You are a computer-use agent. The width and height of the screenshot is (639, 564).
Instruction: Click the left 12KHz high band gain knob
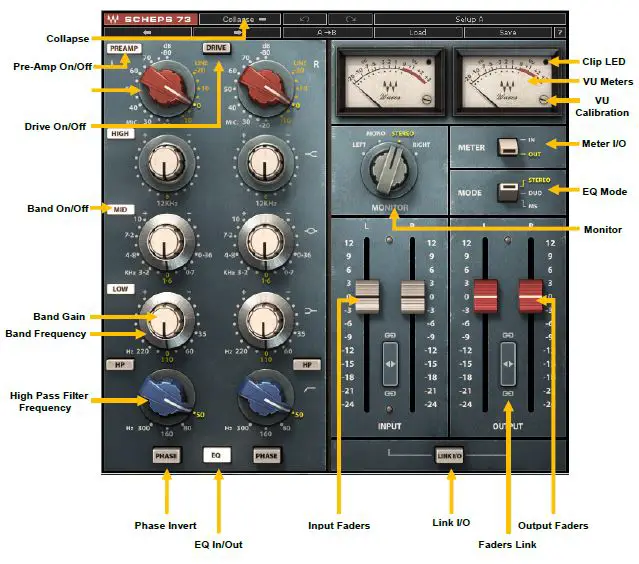165,163
